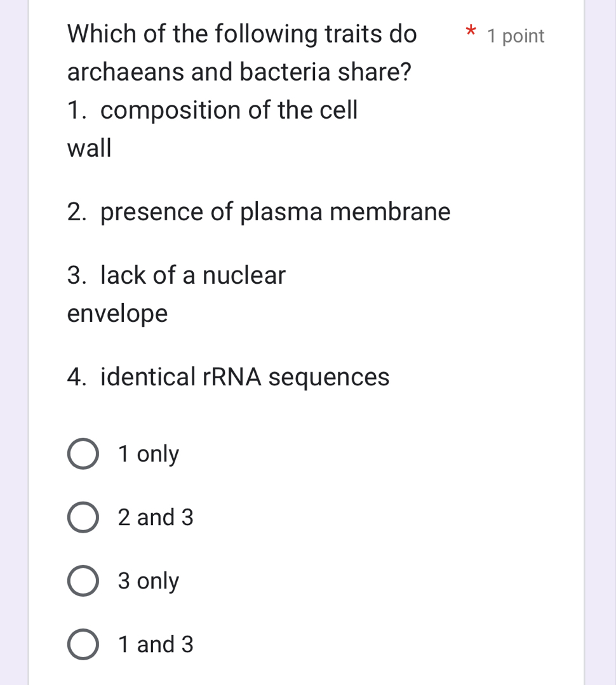
Task: Click the "1 point" score label
Action: pos(516,36)
